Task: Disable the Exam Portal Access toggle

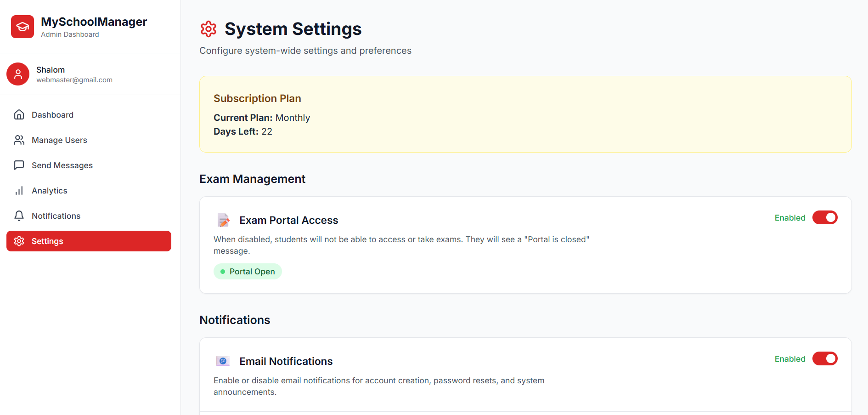Action: [825, 217]
